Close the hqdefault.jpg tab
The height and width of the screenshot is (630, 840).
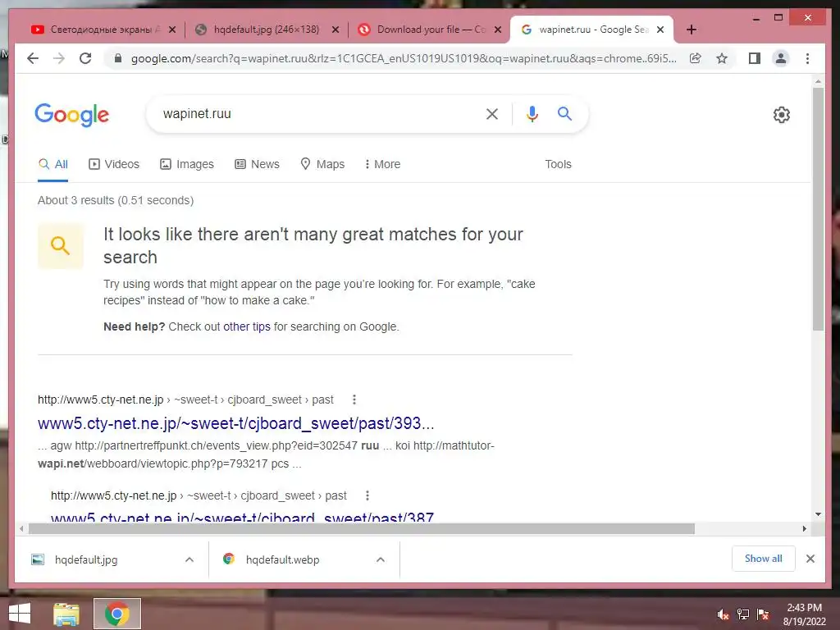click(336, 30)
